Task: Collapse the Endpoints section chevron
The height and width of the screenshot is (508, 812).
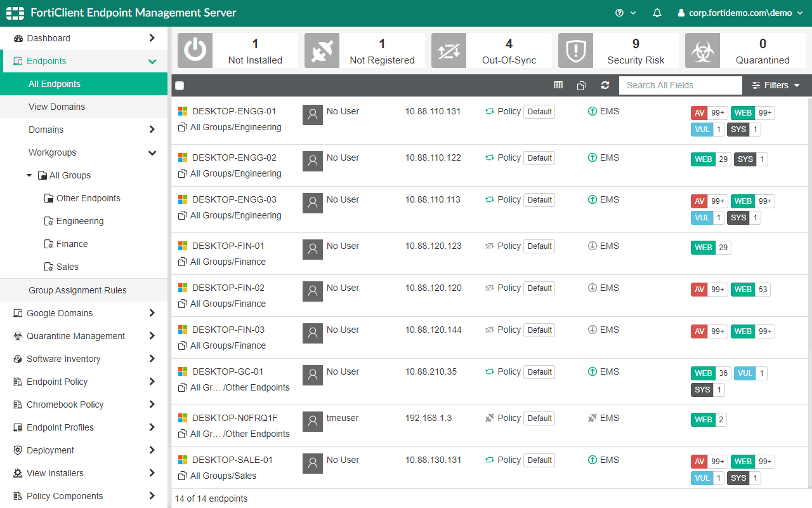Action: [152, 61]
